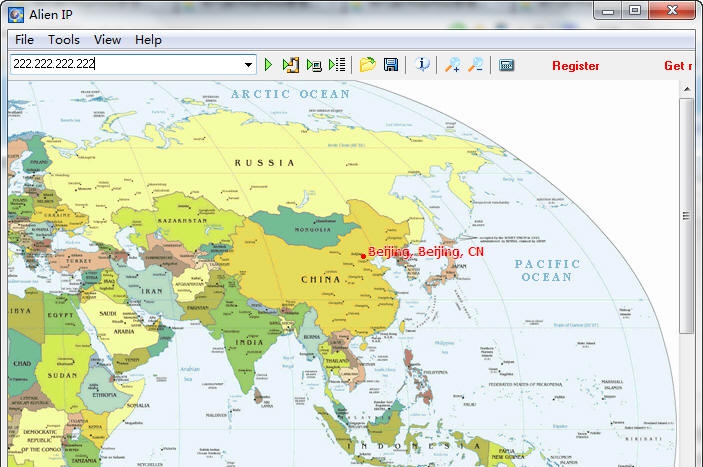Minimize the Alien IP window
Viewport: 703px width, 467px height.
pos(608,11)
